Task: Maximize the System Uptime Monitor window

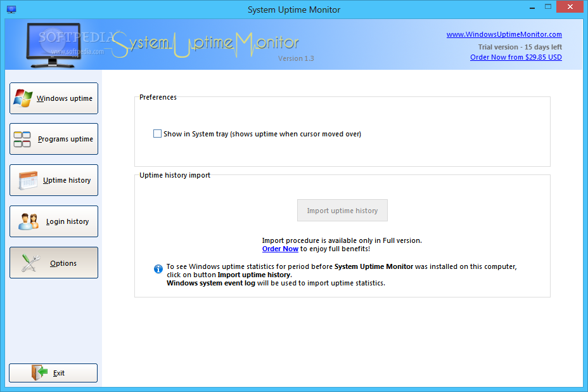Action: [x=548, y=7]
